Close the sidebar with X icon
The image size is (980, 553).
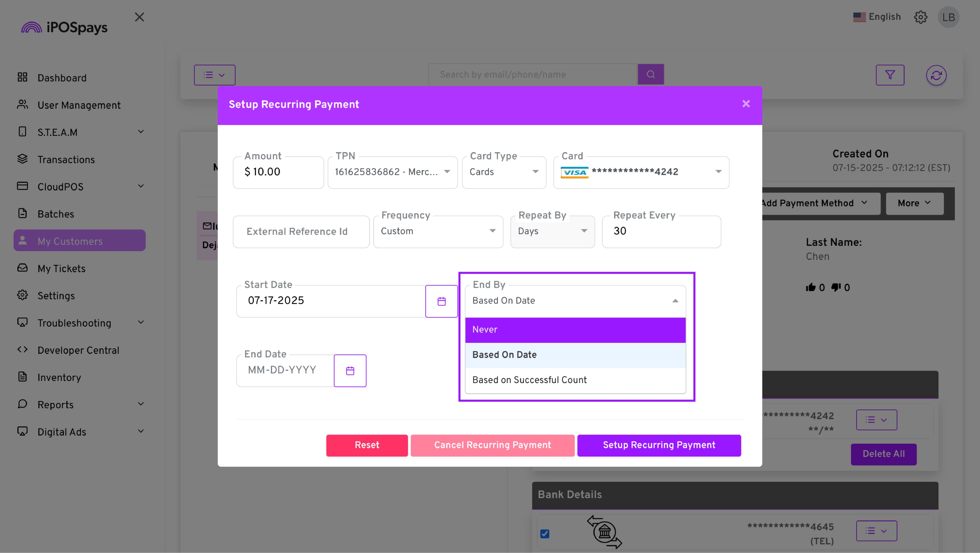139,17
